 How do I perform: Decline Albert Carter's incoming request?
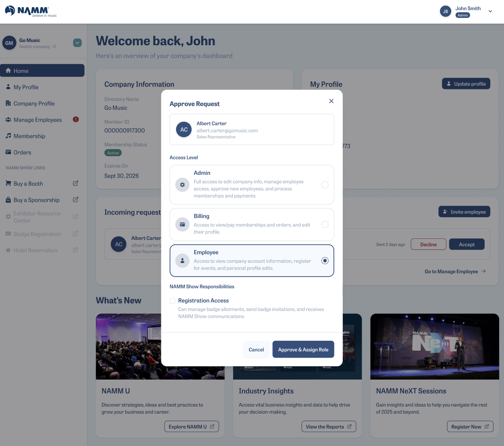pos(429,244)
